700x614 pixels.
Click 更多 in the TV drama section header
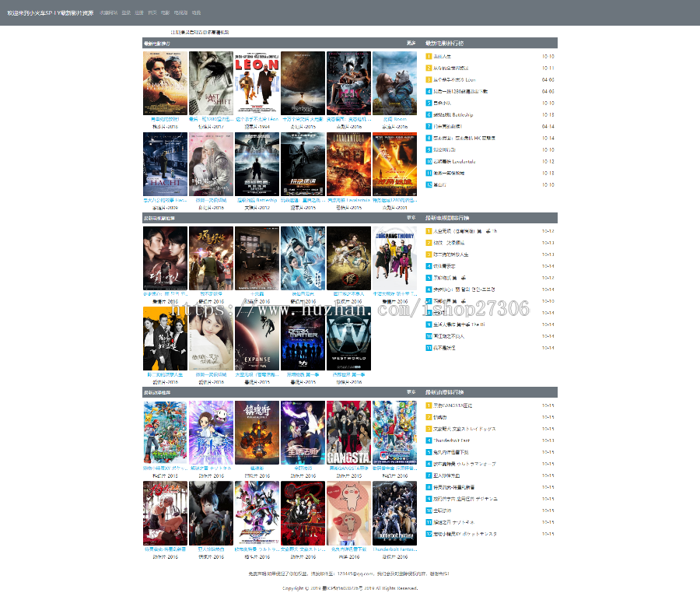tap(411, 218)
